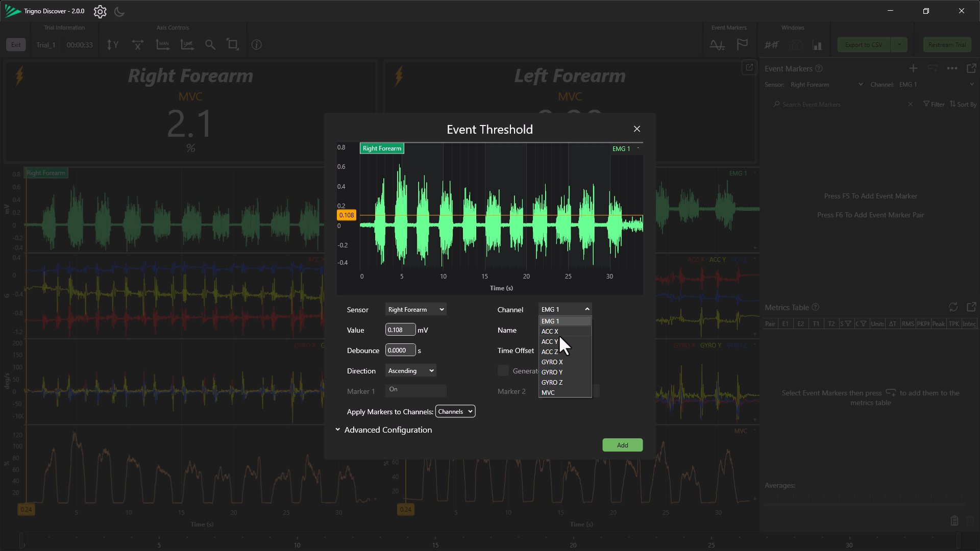The height and width of the screenshot is (551, 980).
Task: Click the Y-axis autoscale icon
Action: tap(113, 45)
